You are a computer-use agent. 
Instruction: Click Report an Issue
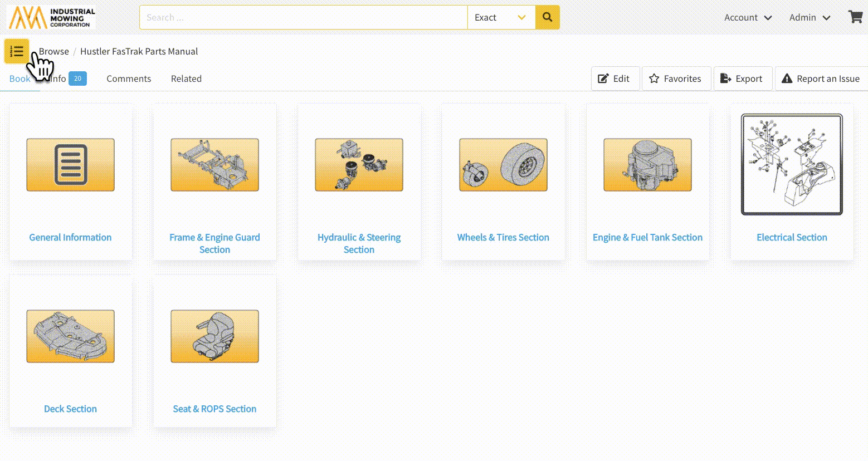coord(821,79)
